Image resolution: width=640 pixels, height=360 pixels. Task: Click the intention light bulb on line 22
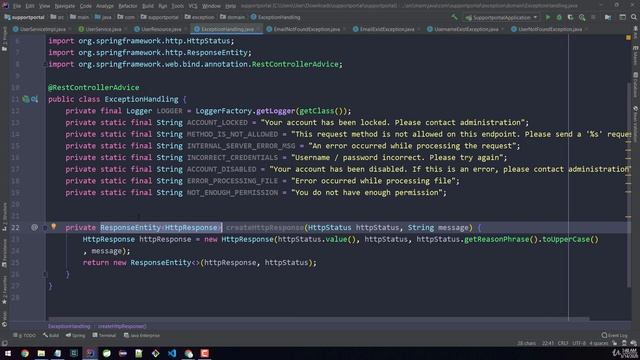[53, 227]
